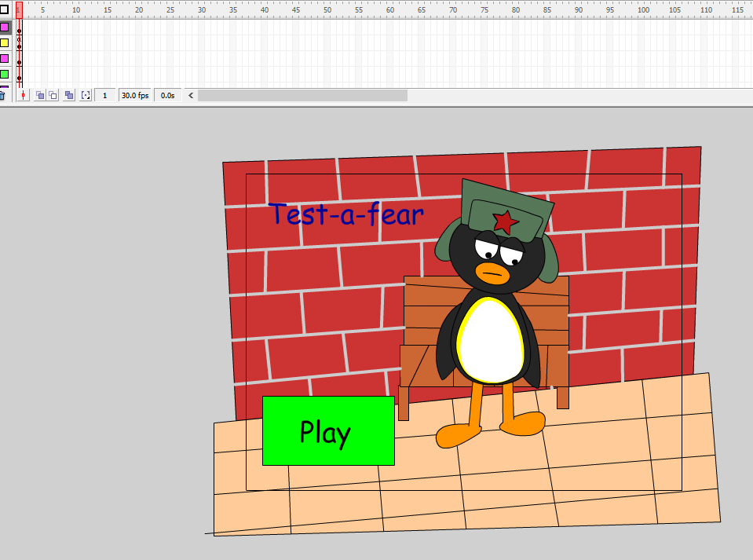Click the green Play button on stage

tap(328, 431)
